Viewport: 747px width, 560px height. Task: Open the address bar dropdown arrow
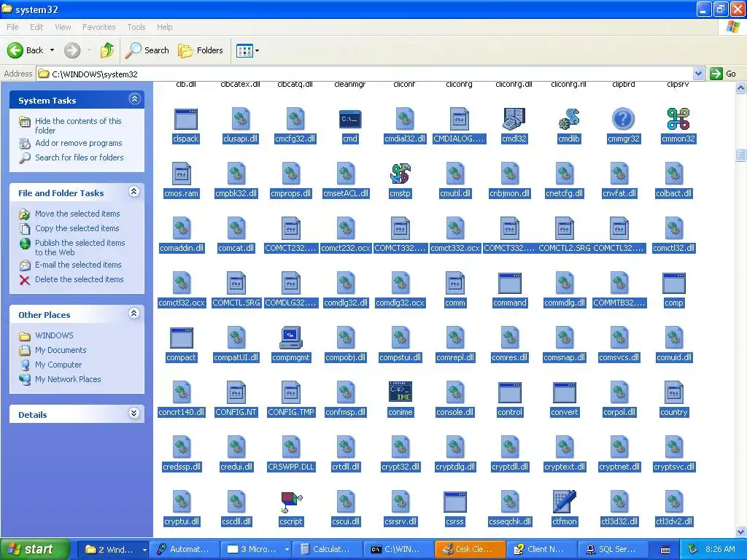tap(698, 74)
